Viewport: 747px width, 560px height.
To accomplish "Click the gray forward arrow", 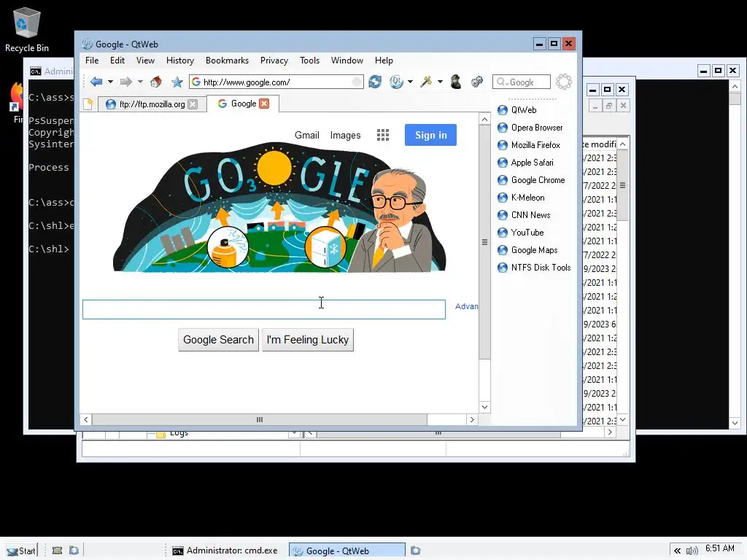I will tap(125, 82).
